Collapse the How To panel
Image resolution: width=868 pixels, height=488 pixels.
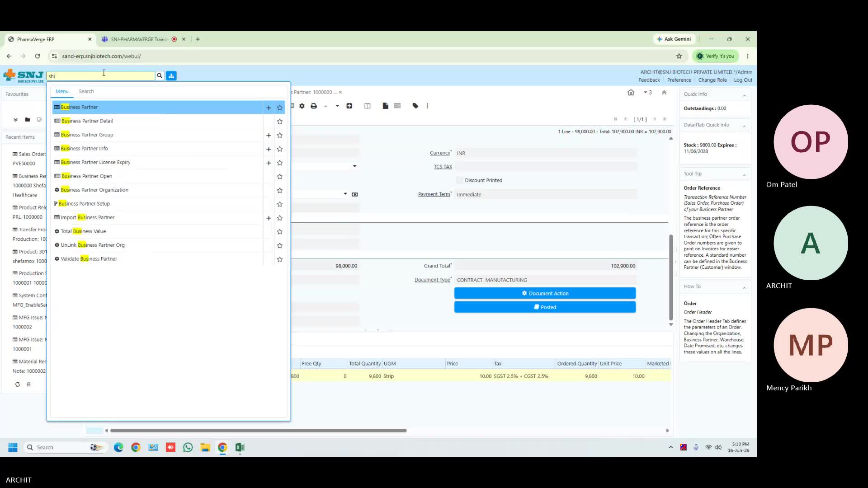pyautogui.click(x=744, y=287)
